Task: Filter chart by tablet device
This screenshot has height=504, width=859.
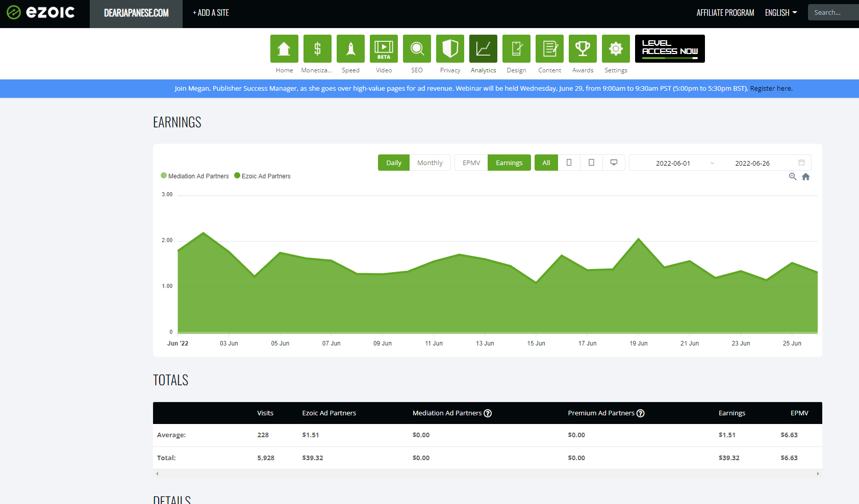Action: coord(591,163)
